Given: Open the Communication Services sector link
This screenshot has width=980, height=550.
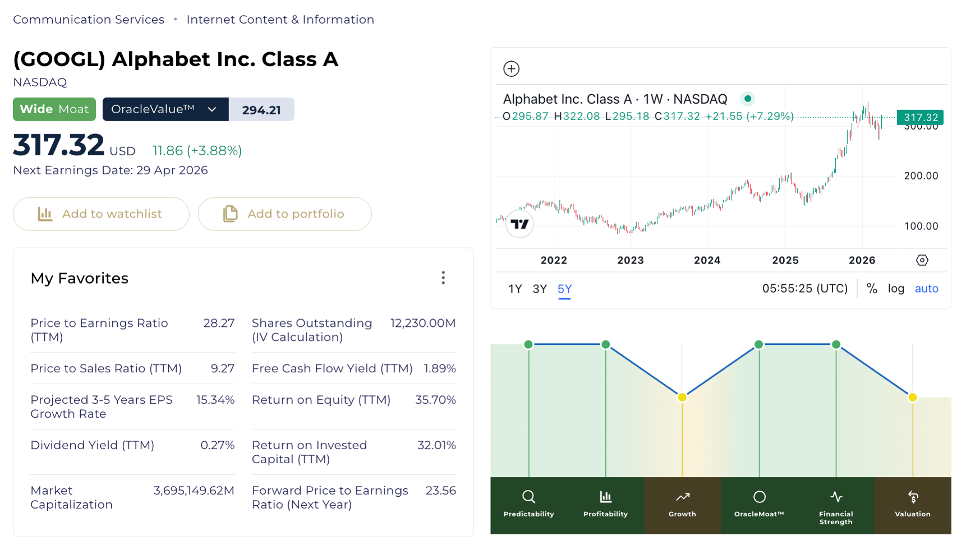Looking at the screenshot, I should click(x=89, y=20).
